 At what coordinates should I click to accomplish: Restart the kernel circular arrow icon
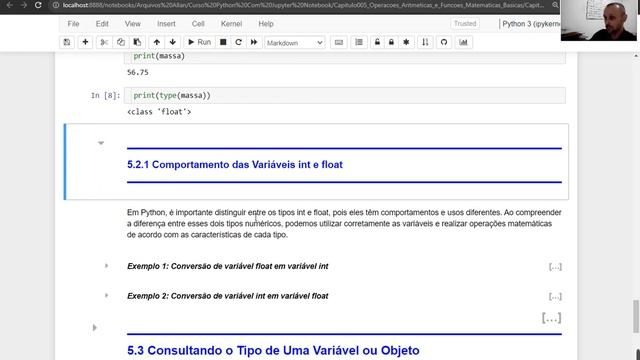(x=238, y=42)
